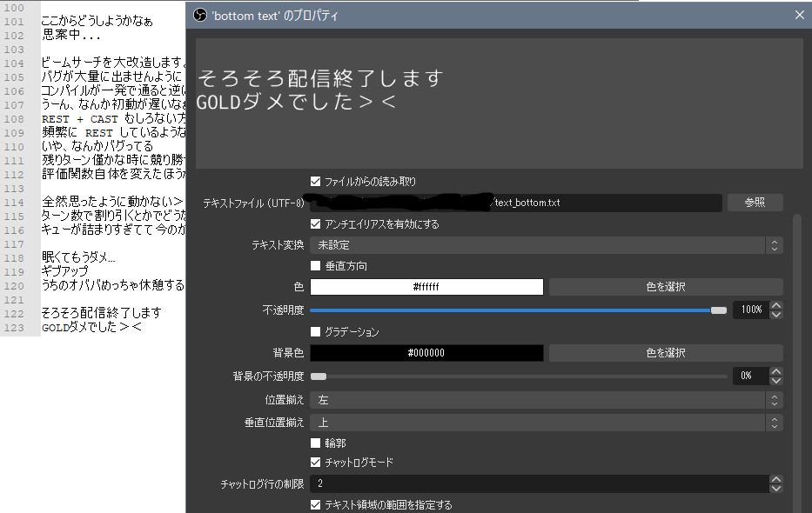Click the 参照 browse button

tap(755, 202)
